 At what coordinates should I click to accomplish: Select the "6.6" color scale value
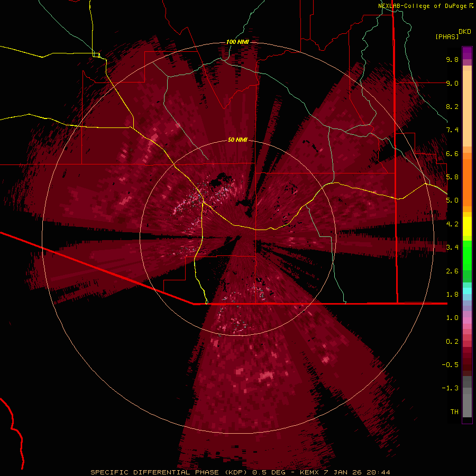pos(452,153)
